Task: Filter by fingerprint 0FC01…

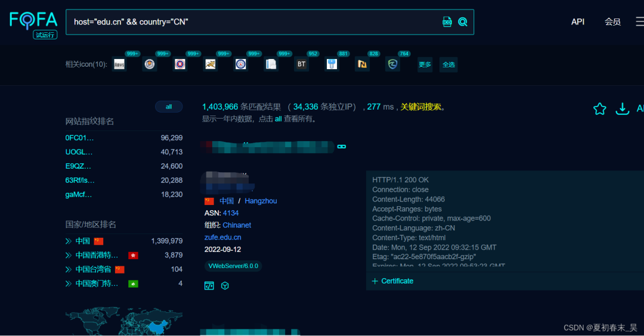Action: tap(79, 138)
